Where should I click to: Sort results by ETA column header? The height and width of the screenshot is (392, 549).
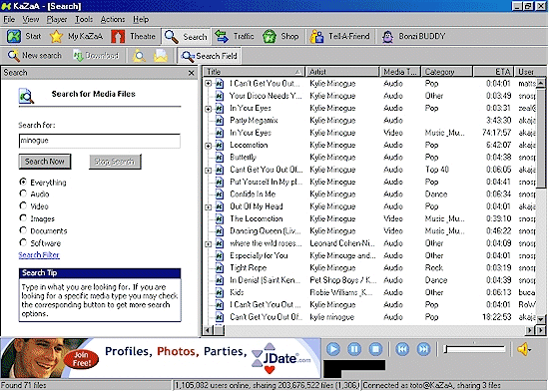[493, 72]
